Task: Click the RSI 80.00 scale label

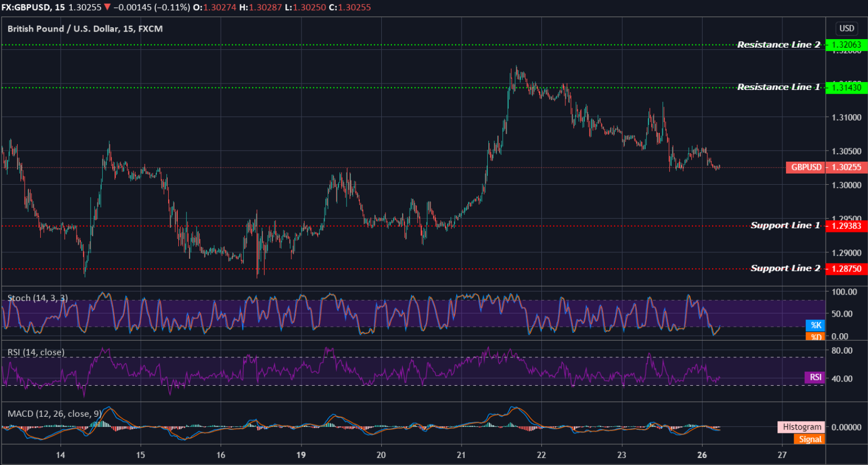Action: [x=842, y=350]
